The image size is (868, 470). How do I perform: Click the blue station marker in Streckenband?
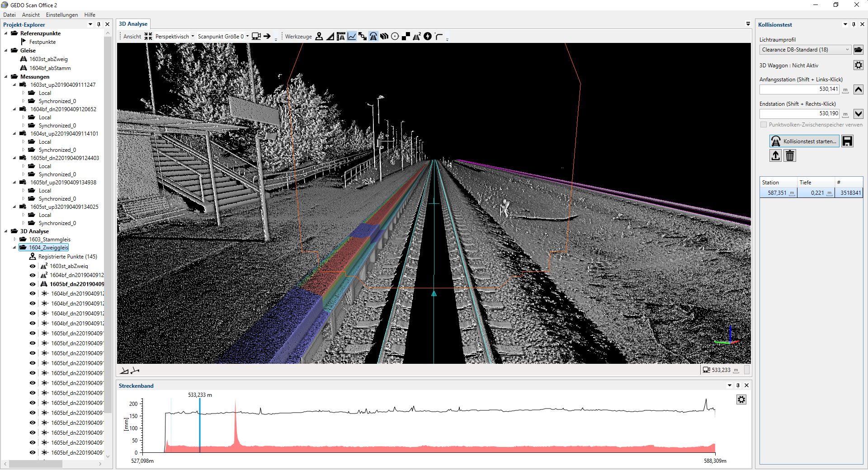coord(199,425)
